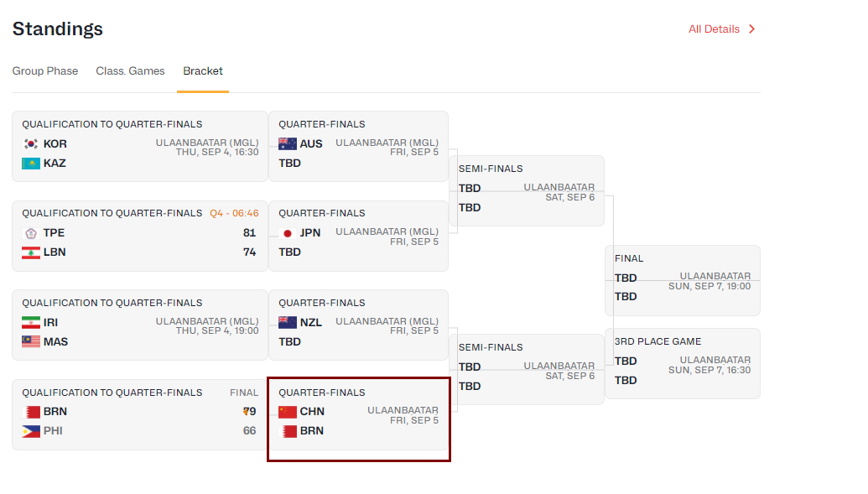Switch to the Group Phase tab

44,71
